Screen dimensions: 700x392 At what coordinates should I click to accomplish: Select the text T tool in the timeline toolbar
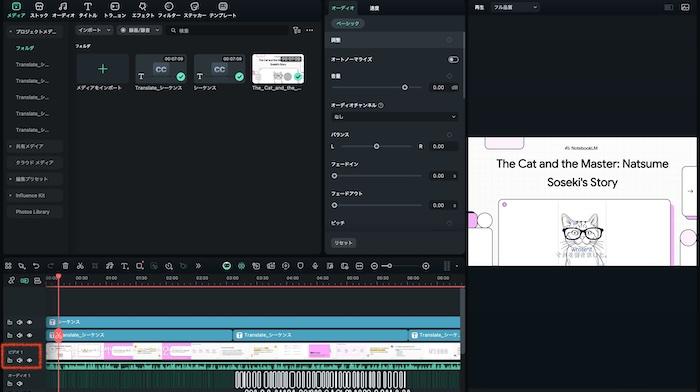coord(125,266)
